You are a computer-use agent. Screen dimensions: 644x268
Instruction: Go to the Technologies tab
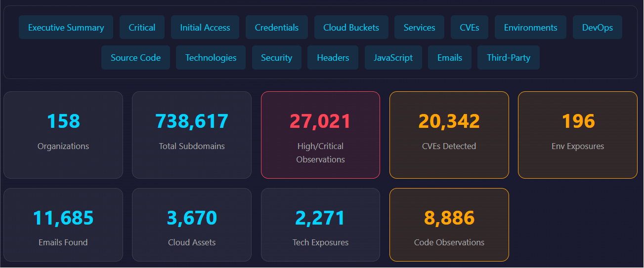coord(211,58)
